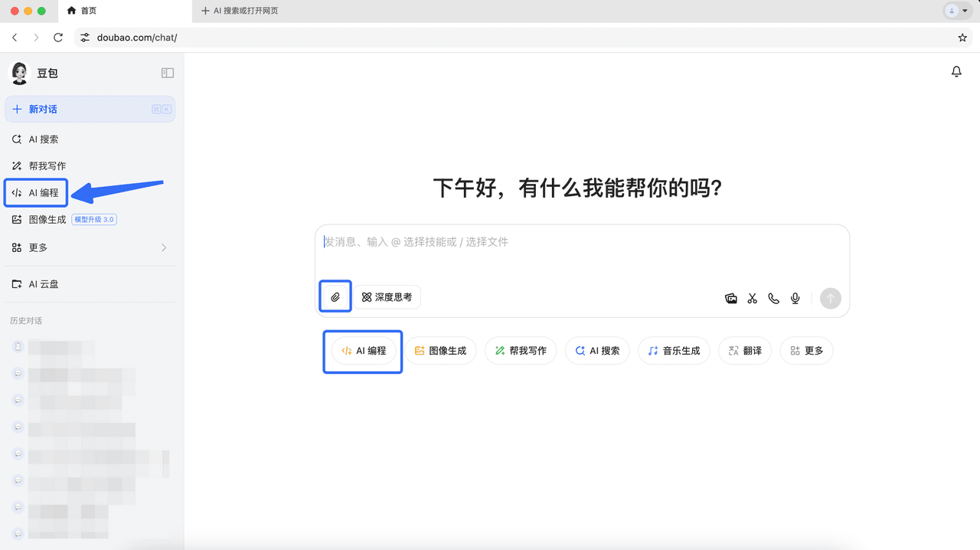Bookmark this page with the star icon
The image size is (980, 550).
click(962, 38)
